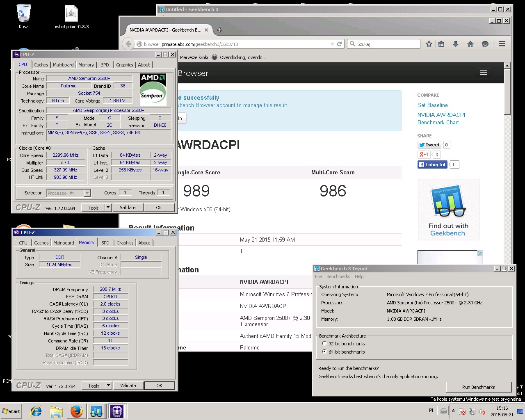This screenshot has height=420, width=525.
Task: Open the Overclocking bookmark in bookmarks bar
Action: (239, 57)
